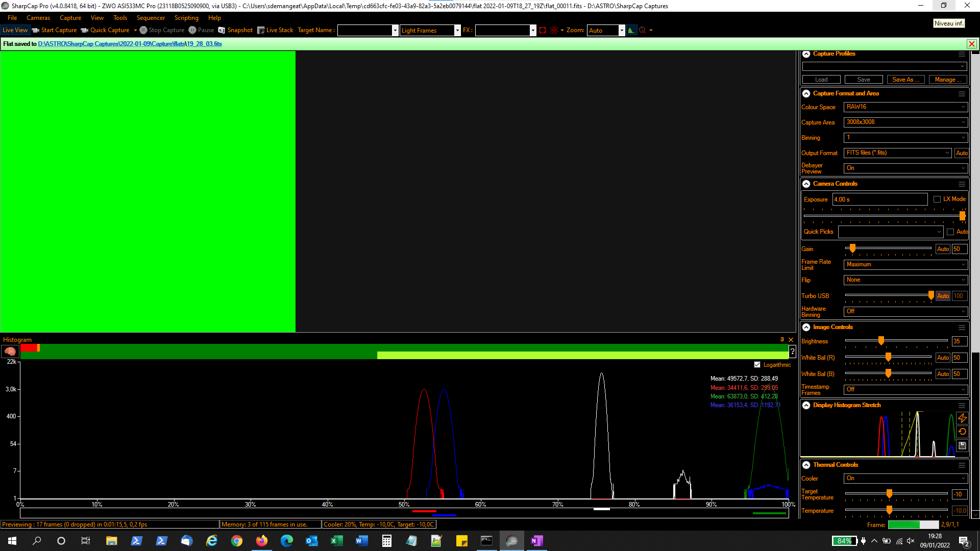Open the Output Format FITS files dropdown

[898, 153]
